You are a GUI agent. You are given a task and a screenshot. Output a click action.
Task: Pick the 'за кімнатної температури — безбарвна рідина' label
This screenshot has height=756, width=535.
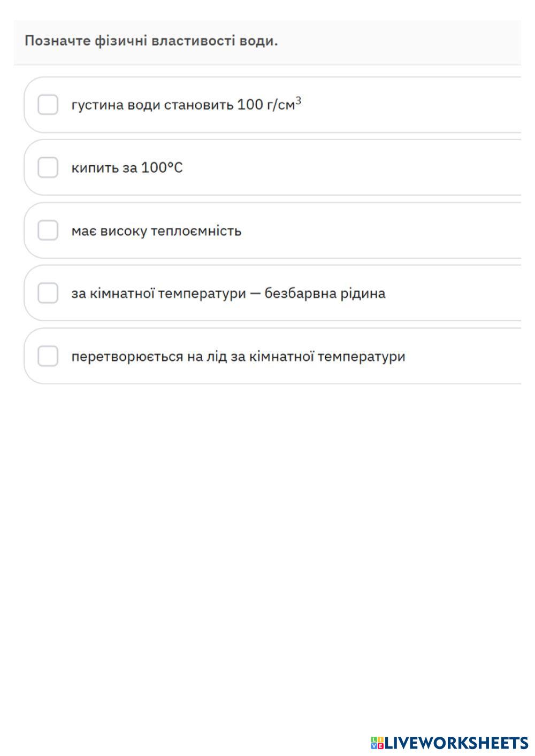pos(228,294)
